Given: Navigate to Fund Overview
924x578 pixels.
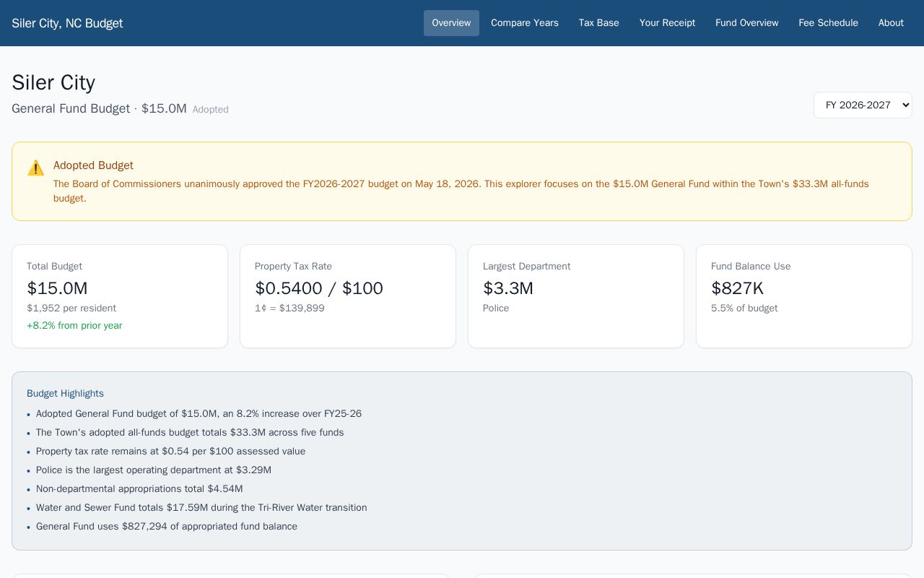Looking at the screenshot, I should click(747, 23).
